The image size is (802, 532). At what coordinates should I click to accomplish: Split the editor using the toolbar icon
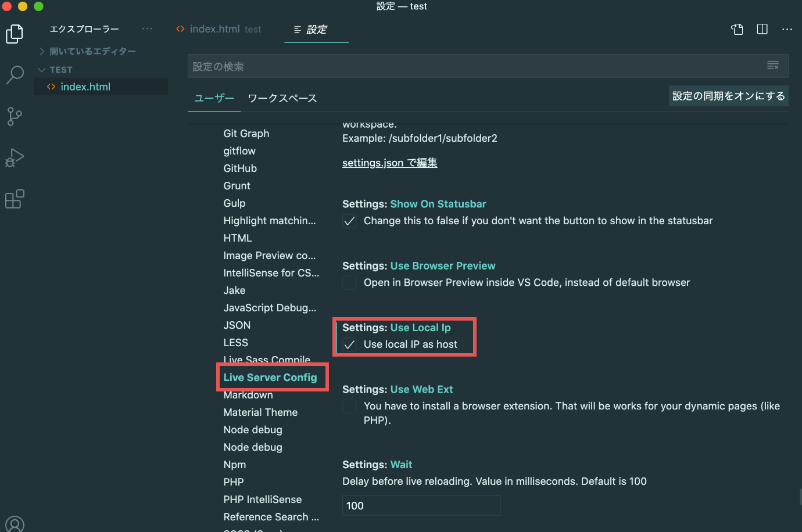[762, 28]
